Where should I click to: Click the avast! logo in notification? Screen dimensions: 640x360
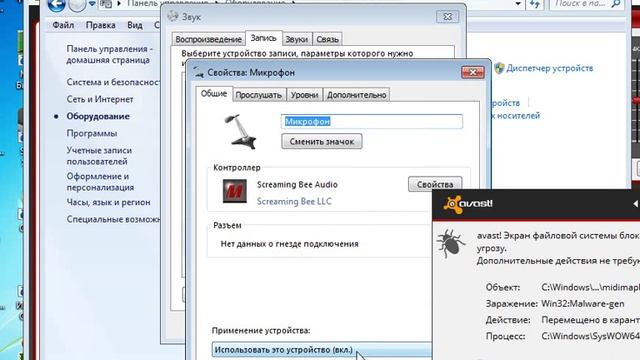click(x=468, y=204)
